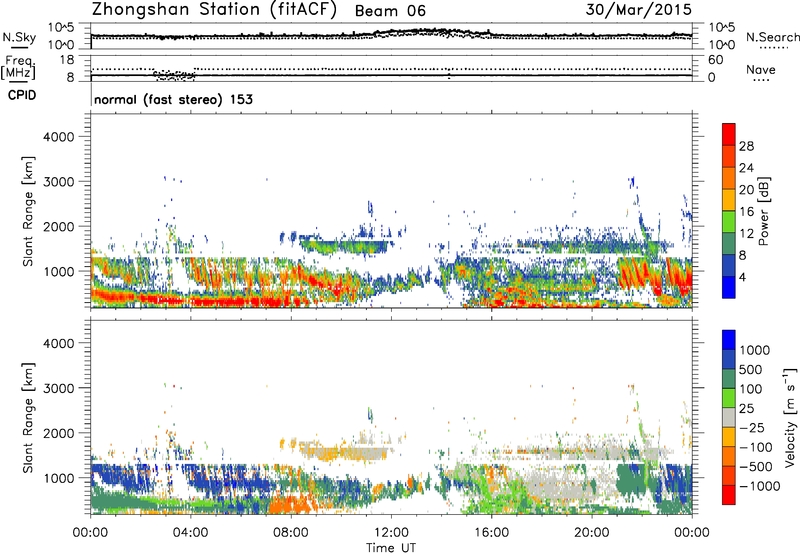Click the '08:00' time tick label
Screen dimensions: 800x554
291,533
